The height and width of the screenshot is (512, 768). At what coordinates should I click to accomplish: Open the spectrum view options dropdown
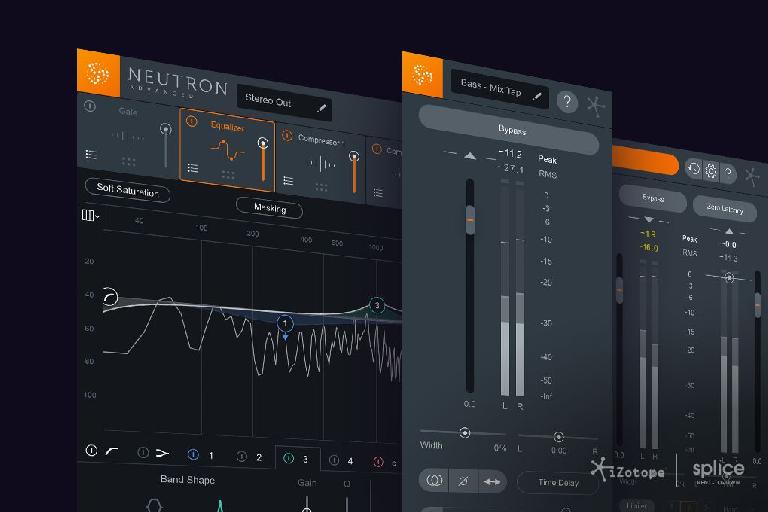[90, 215]
